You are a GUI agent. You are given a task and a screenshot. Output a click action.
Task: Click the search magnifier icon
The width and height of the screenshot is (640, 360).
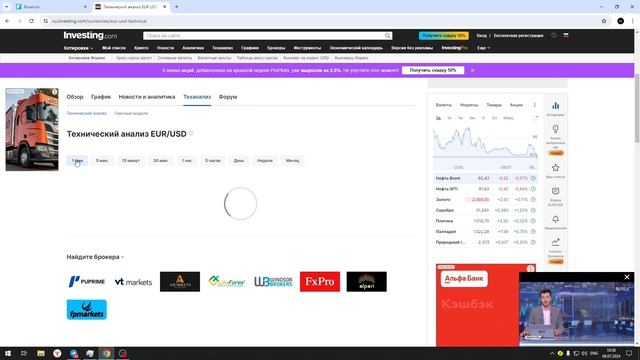[x=387, y=36]
